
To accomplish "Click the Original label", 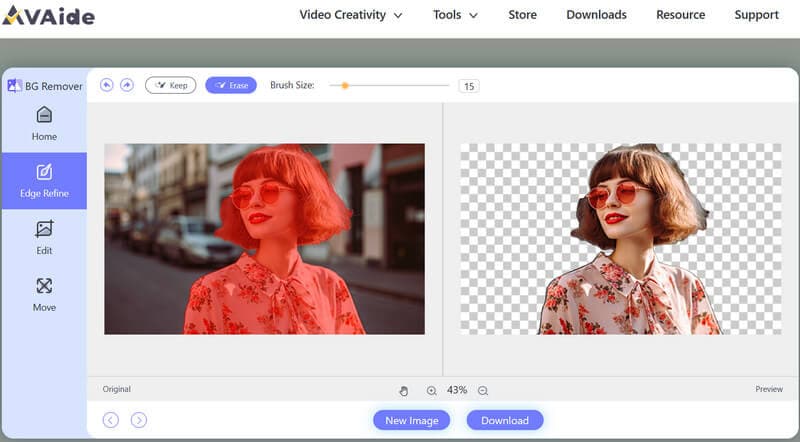I will coord(117,389).
